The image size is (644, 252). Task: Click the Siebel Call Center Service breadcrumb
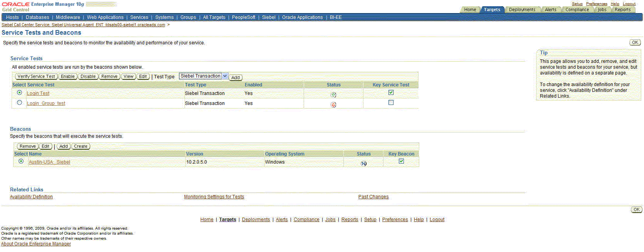point(83,25)
